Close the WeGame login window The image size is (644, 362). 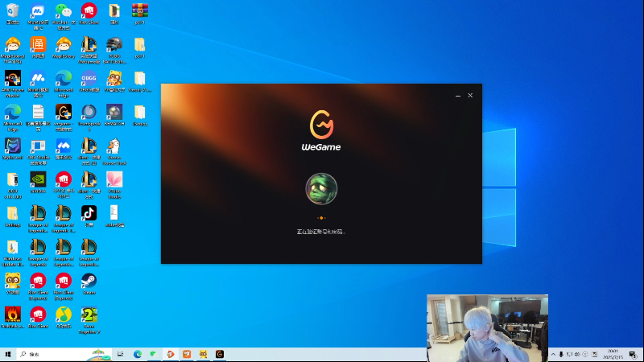click(470, 96)
